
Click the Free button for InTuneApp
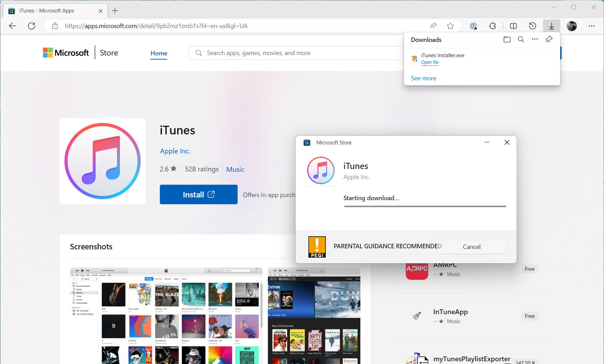coord(529,316)
